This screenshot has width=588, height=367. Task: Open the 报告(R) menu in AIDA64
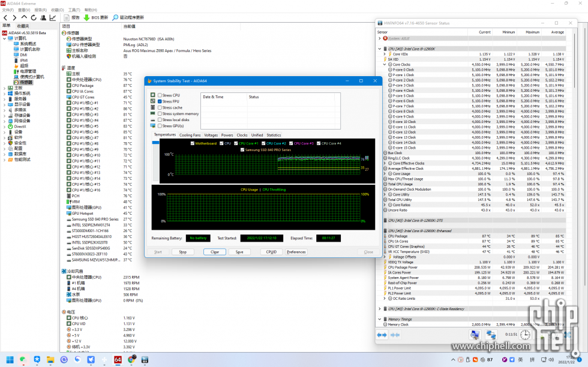tap(41, 10)
